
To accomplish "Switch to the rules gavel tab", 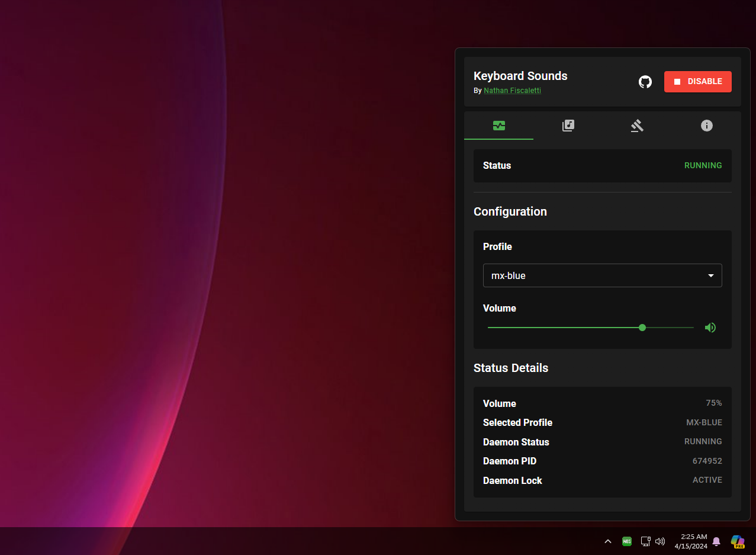I will [x=637, y=126].
